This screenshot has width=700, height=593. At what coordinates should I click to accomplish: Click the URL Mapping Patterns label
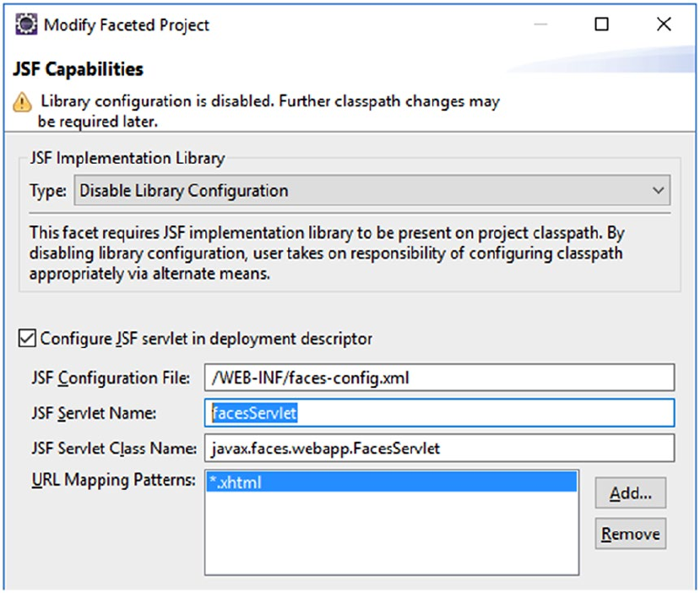(x=113, y=480)
